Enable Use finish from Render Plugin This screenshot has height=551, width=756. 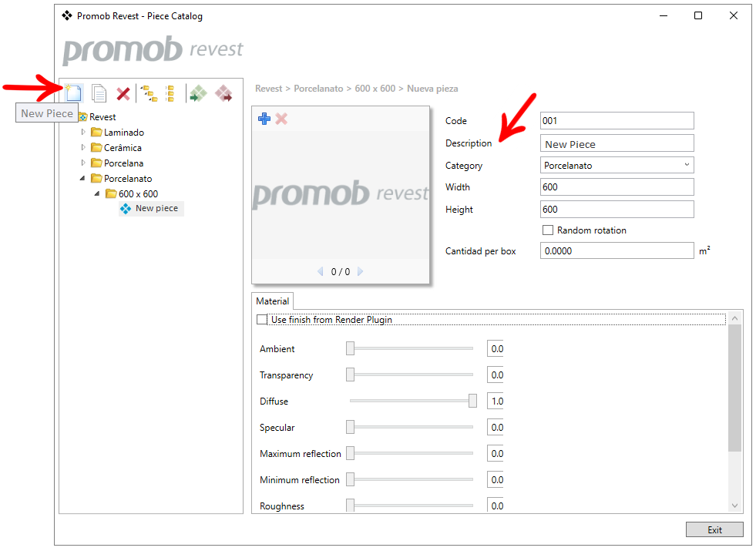(262, 320)
